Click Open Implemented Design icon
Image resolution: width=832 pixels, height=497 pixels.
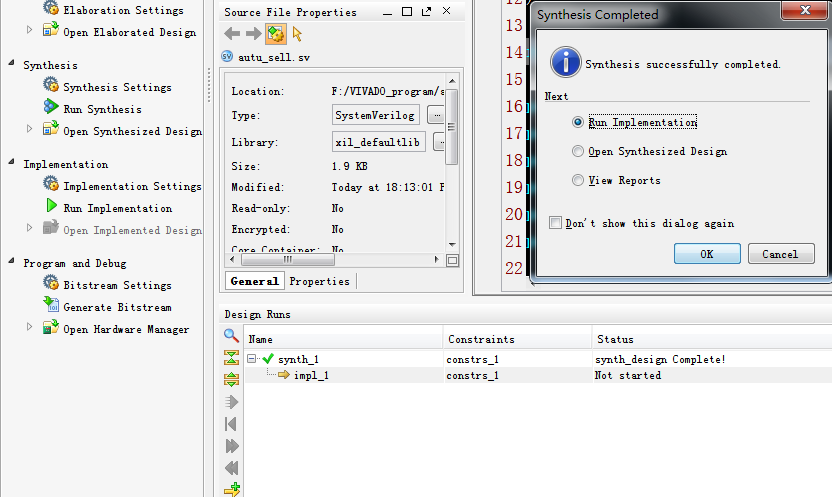tap(51, 228)
